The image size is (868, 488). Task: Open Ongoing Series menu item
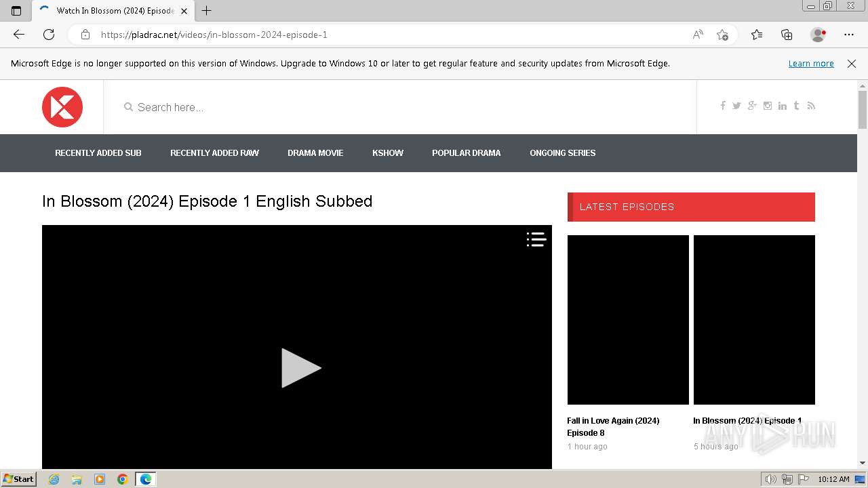tap(563, 153)
